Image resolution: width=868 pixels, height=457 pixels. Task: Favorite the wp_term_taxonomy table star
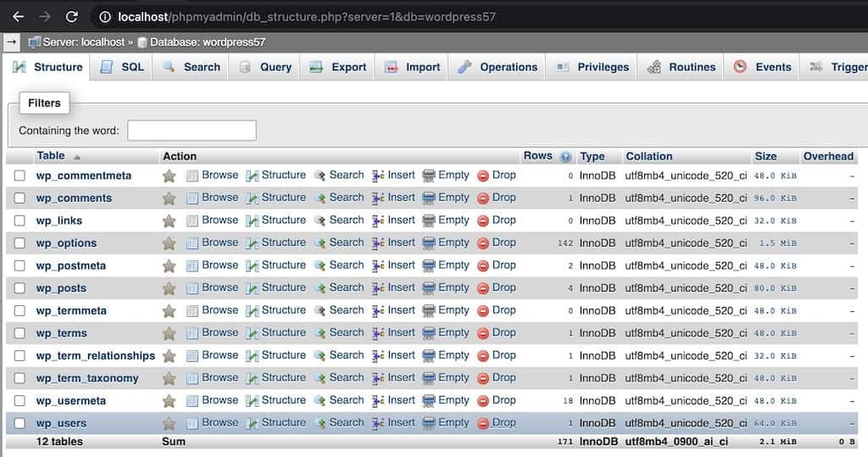click(x=169, y=378)
